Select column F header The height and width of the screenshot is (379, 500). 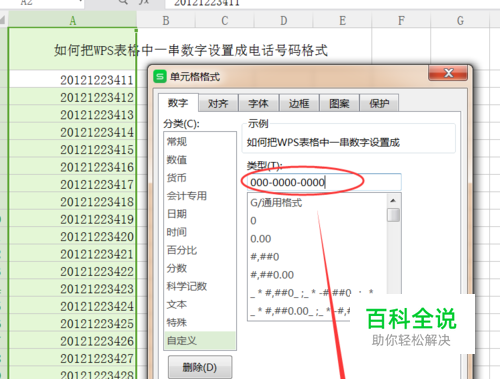coord(401,21)
